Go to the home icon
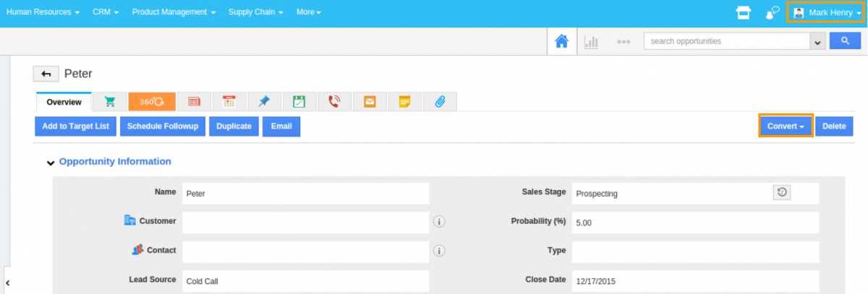 (x=561, y=41)
